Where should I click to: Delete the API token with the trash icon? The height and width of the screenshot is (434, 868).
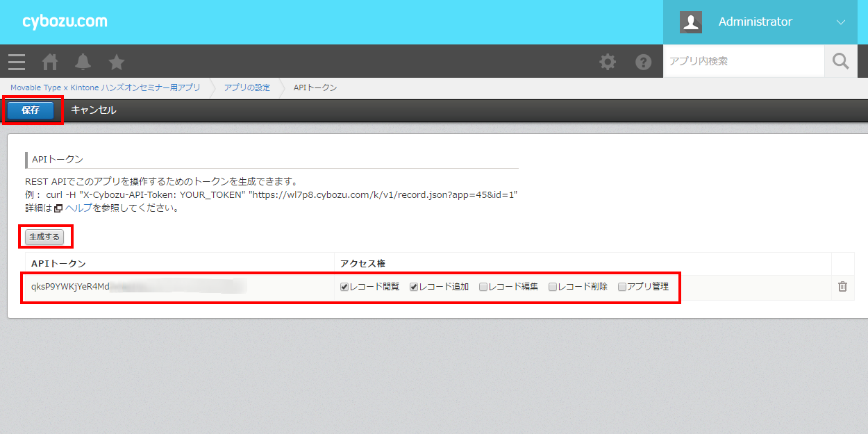click(x=842, y=286)
